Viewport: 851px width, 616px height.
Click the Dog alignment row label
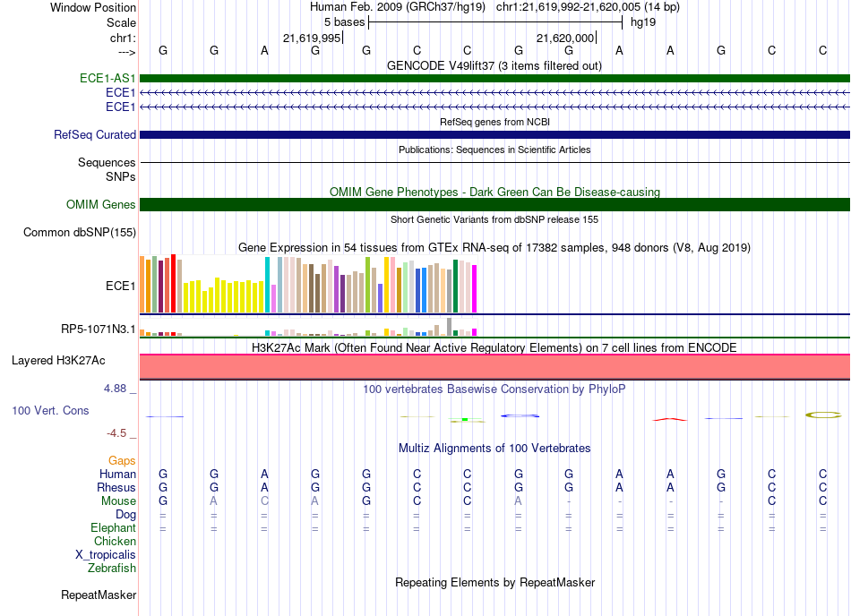125,515
